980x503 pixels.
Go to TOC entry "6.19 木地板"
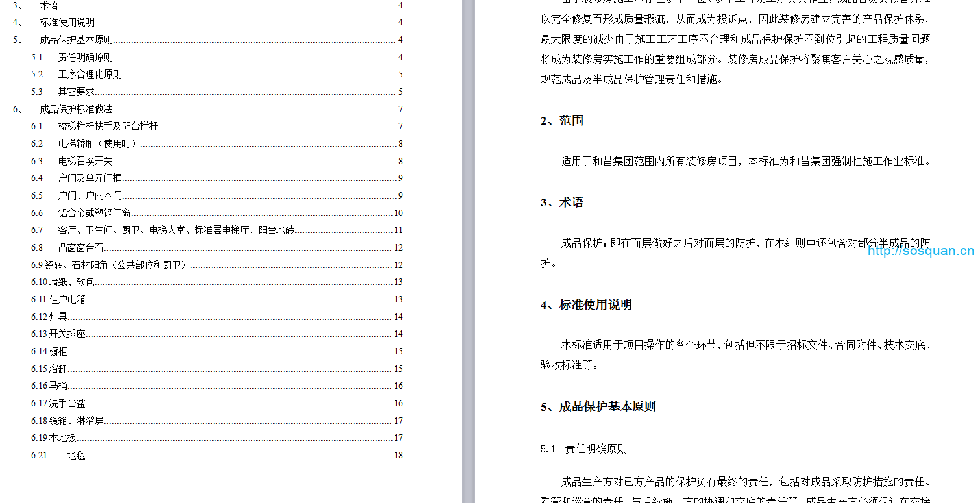(63, 437)
